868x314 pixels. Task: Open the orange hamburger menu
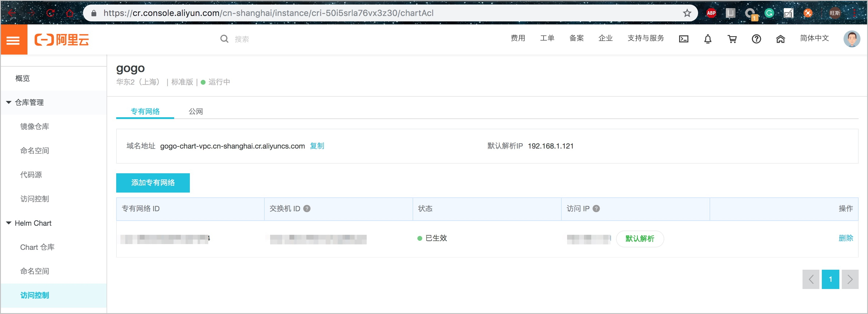14,40
